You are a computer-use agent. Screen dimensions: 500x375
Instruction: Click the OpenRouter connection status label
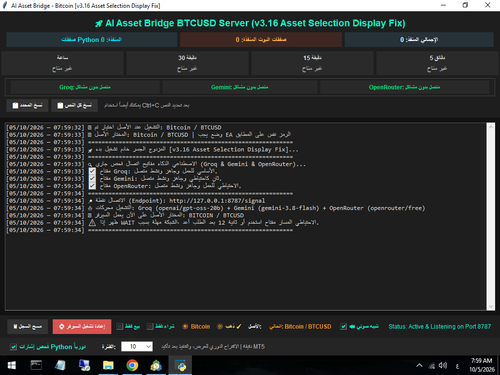pos(404,87)
